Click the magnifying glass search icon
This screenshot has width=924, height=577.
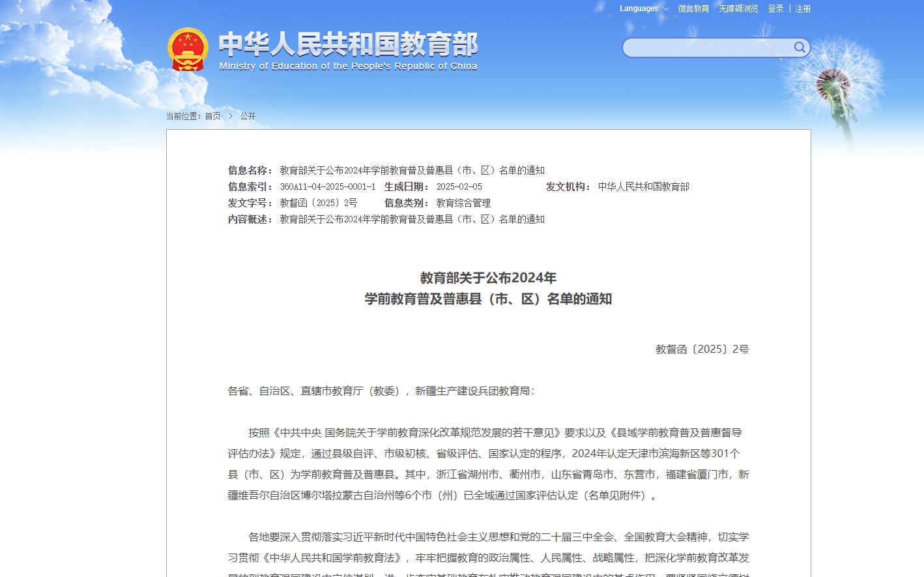(800, 47)
